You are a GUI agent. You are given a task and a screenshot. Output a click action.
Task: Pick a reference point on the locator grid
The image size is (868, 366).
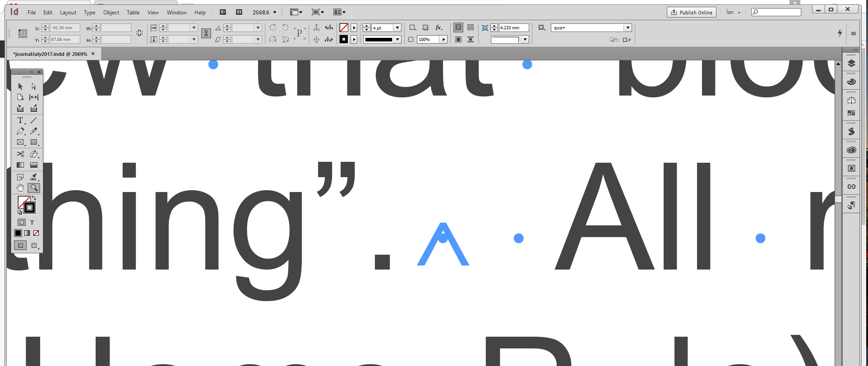[x=23, y=33]
